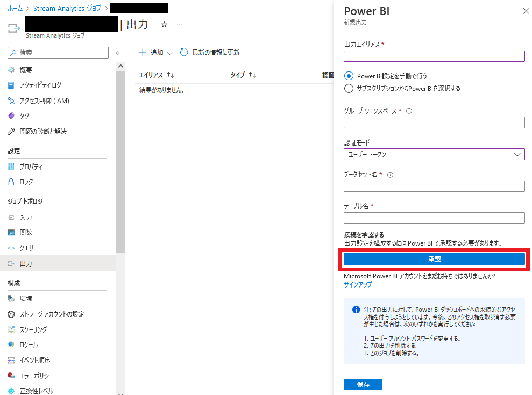Click the 保存 button

[363, 384]
